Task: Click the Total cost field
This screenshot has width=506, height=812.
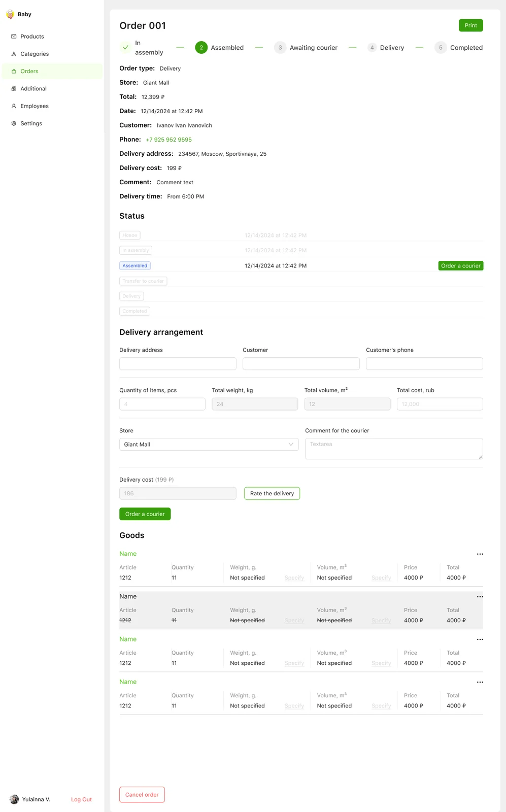Action: (440, 404)
